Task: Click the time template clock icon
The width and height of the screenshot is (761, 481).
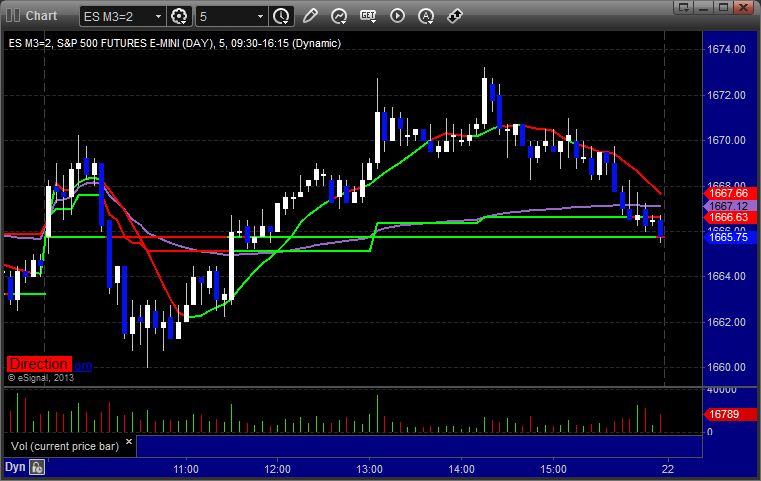Action: click(281, 16)
